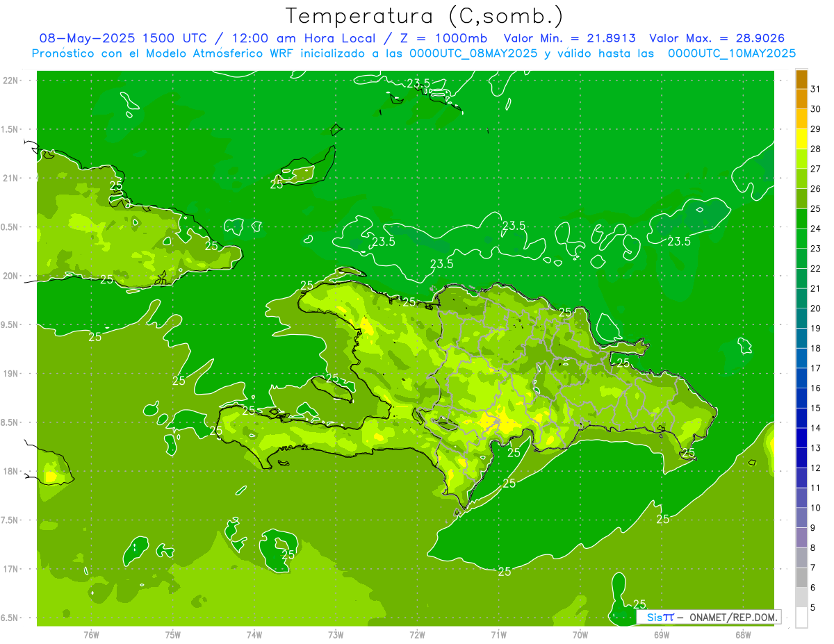The height and width of the screenshot is (644, 834).
Task: Click the 'Valor Min. = 21.8913' value
Action: tap(569, 38)
